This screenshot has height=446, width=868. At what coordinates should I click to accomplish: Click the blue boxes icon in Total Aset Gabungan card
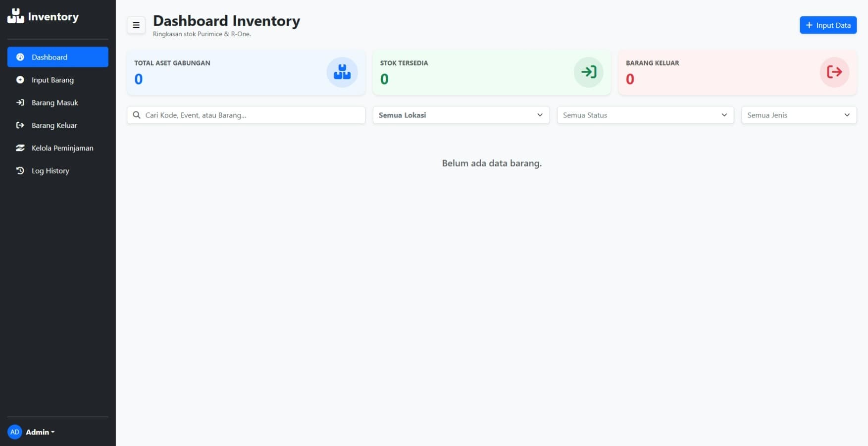342,72
